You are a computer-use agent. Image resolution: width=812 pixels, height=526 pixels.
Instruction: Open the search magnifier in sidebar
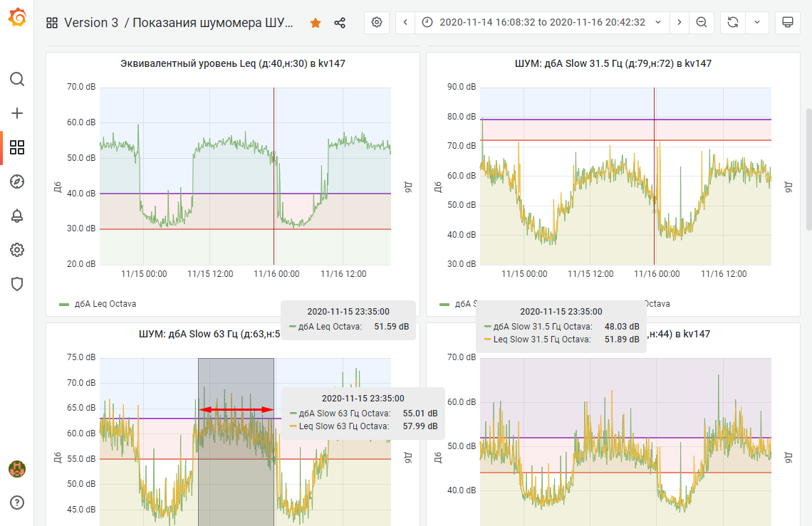pyautogui.click(x=17, y=78)
